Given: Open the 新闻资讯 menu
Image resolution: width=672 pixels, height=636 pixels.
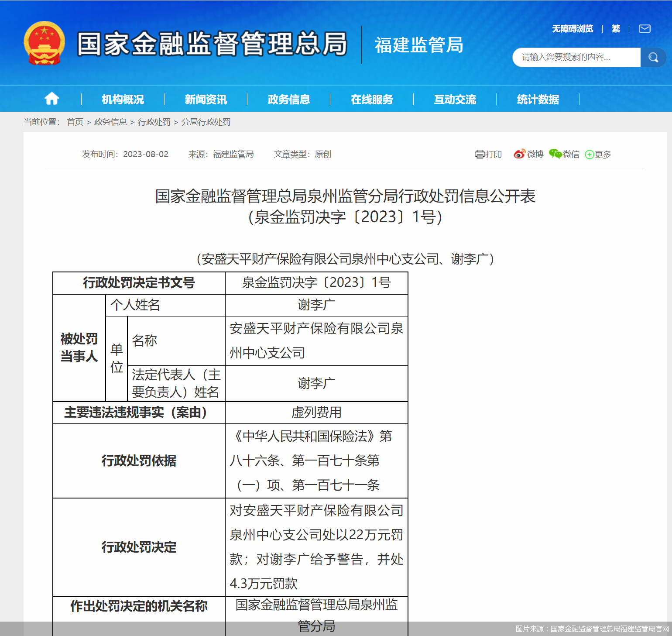Looking at the screenshot, I should 206,100.
